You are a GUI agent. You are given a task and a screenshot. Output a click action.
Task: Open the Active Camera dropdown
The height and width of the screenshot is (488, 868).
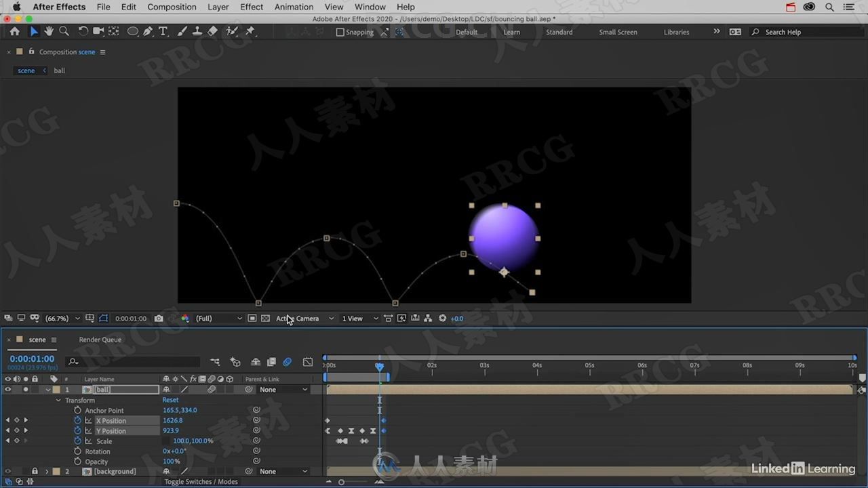(x=304, y=319)
